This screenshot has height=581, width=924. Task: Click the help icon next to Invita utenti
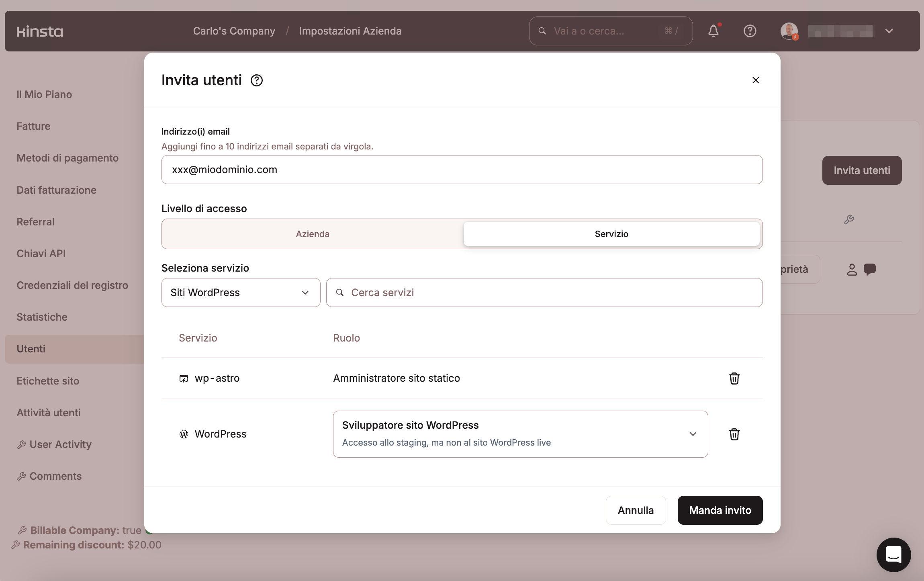coord(257,80)
